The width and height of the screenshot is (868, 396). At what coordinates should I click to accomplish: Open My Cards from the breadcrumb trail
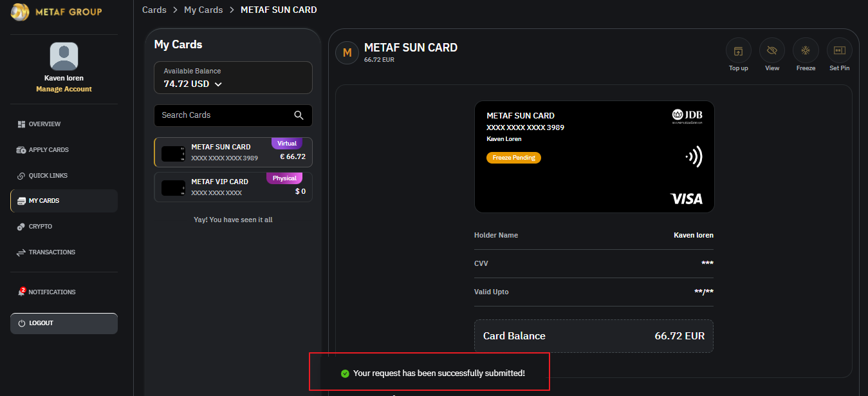point(203,10)
